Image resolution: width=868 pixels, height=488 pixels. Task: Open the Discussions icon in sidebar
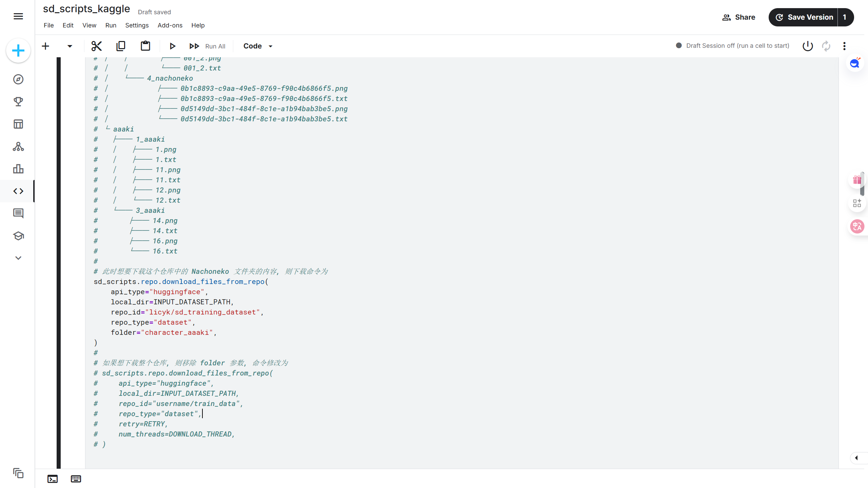[18, 213]
